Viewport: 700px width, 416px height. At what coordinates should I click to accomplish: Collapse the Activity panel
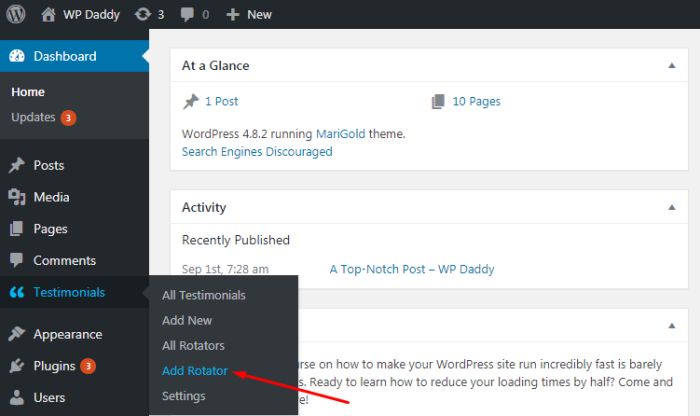[x=671, y=207]
